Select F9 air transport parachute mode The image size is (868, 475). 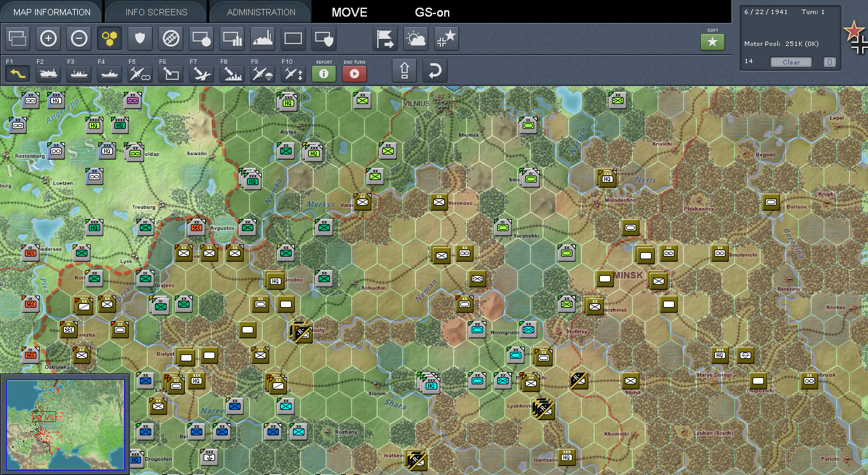262,73
